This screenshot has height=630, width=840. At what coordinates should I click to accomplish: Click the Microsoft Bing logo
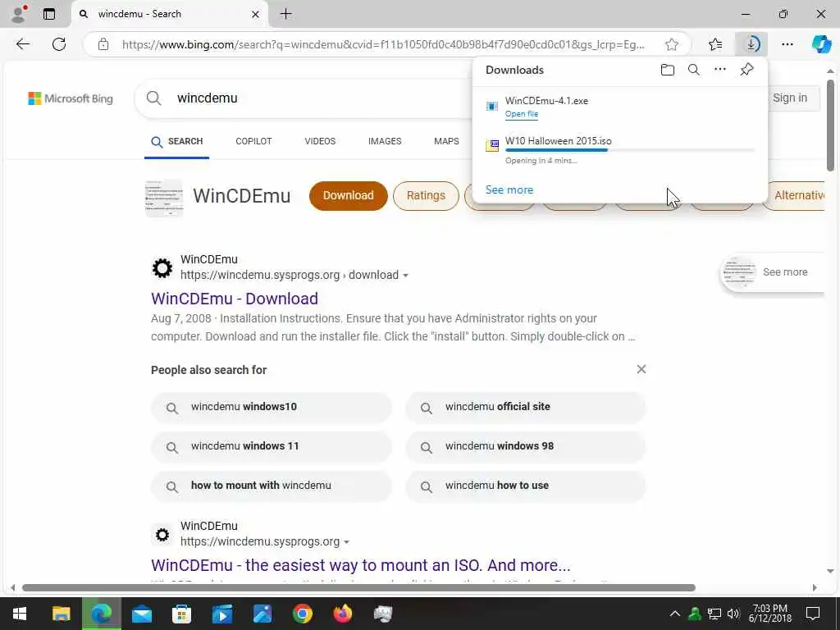pos(71,98)
